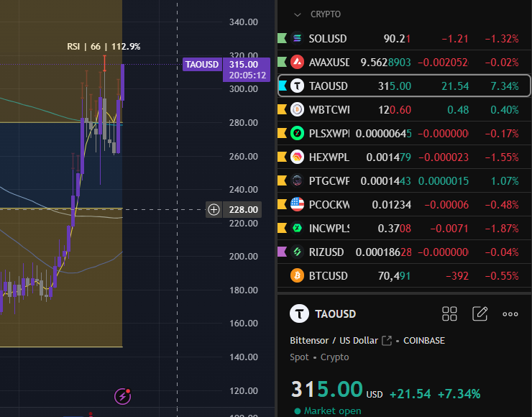This screenshot has height=417, width=532.
Task: Click the Bittensor logo in watchlist row
Action: pyautogui.click(x=297, y=86)
